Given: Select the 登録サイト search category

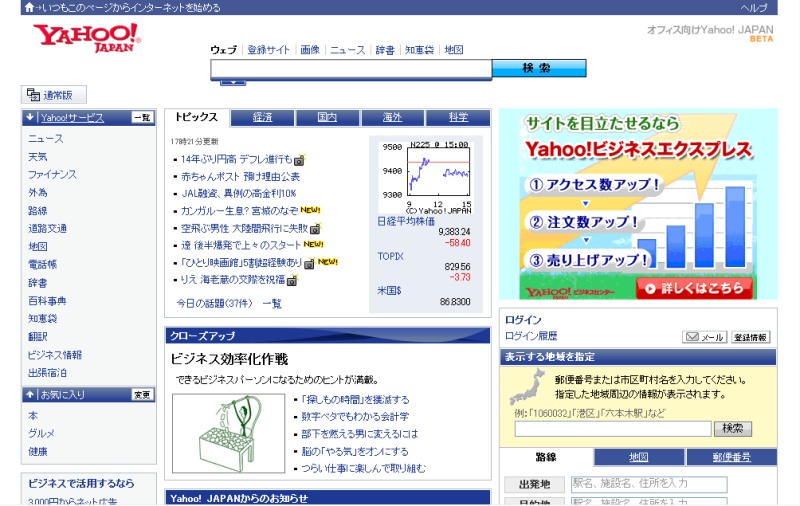Looking at the screenshot, I should point(268,50).
